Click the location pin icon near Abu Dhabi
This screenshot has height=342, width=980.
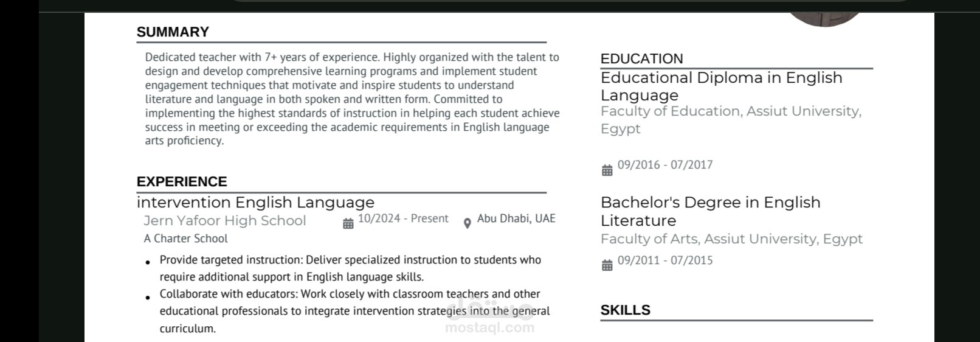click(467, 224)
